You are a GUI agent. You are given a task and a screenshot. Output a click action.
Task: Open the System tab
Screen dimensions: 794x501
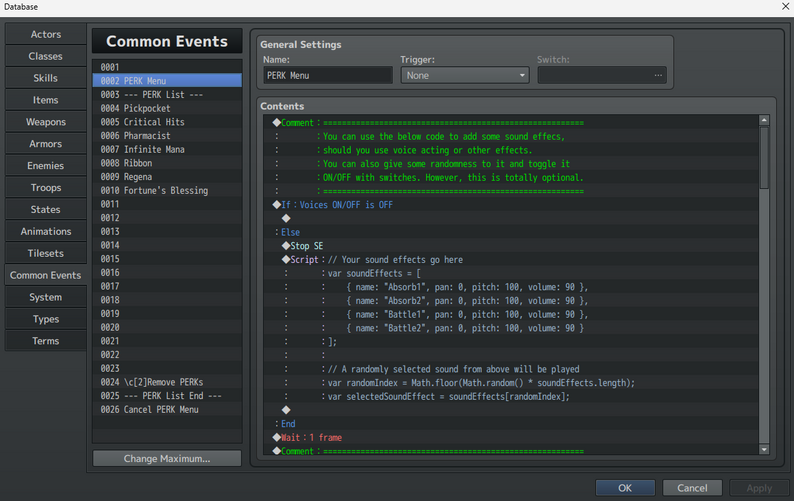(46, 297)
